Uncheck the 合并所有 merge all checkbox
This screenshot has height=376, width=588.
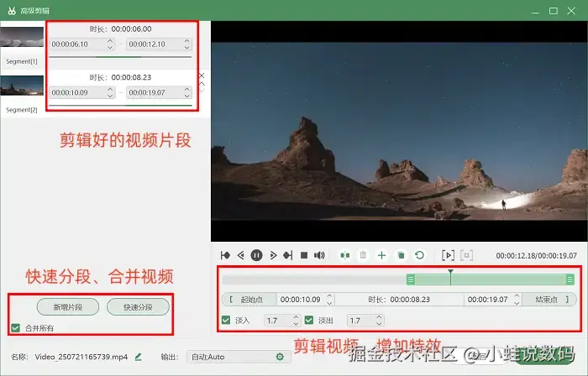pyautogui.click(x=15, y=328)
